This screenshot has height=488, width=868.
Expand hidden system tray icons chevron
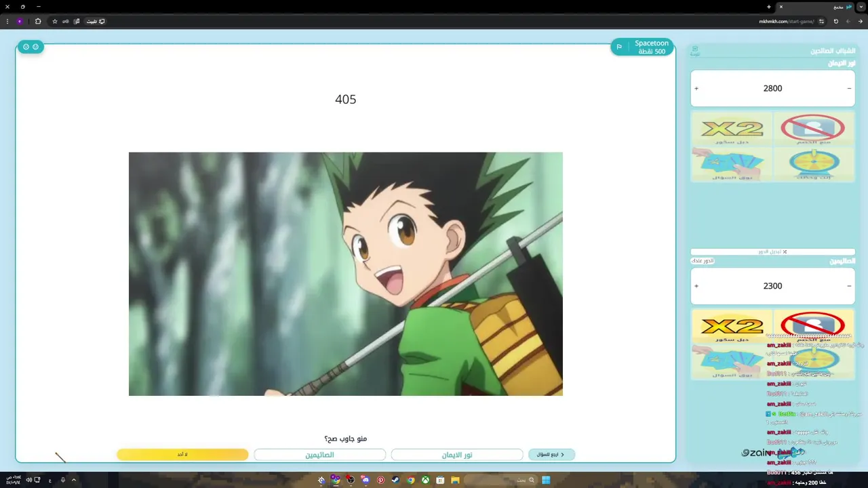[x=74, y=480]
